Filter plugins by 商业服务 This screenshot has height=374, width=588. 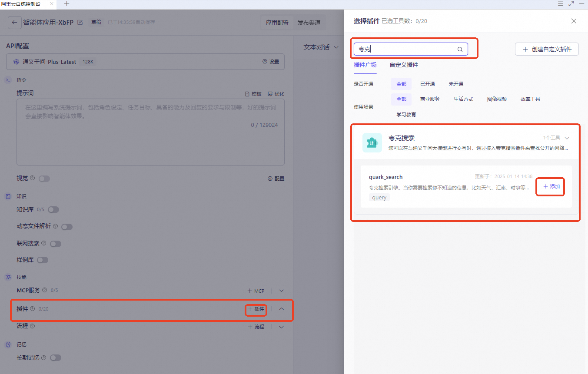pos(430,99)
